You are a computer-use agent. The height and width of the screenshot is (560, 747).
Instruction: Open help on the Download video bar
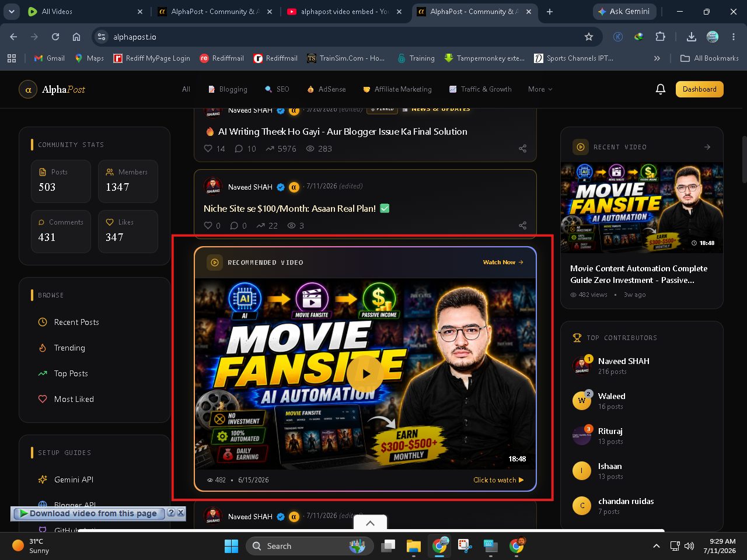coord(171,513)
